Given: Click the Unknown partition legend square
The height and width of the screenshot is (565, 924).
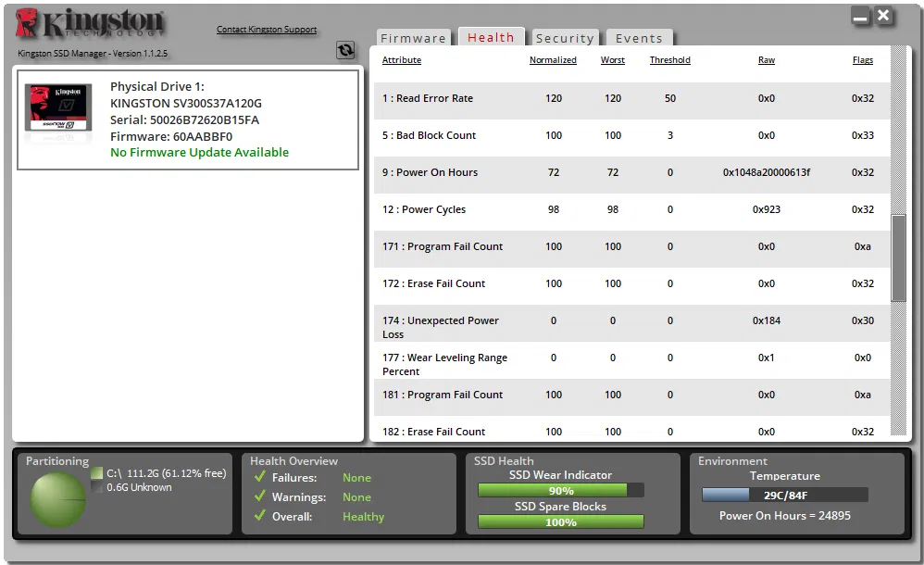Looking at the screenshot, I should (x=97, y=487).
